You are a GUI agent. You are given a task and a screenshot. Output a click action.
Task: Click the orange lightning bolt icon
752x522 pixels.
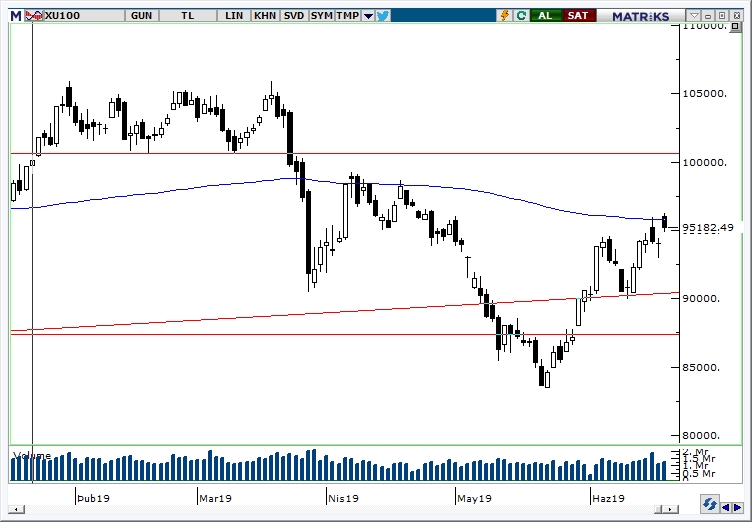pyautogui.click(x=505, y=16)
